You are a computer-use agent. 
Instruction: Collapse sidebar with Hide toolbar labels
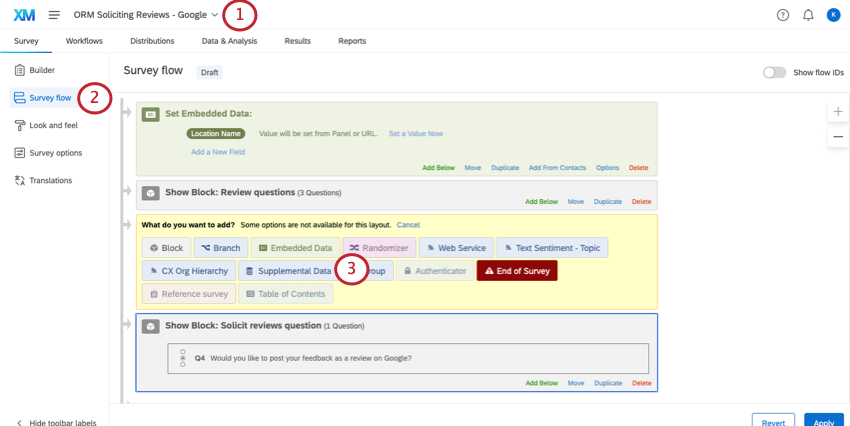(56, 422)
